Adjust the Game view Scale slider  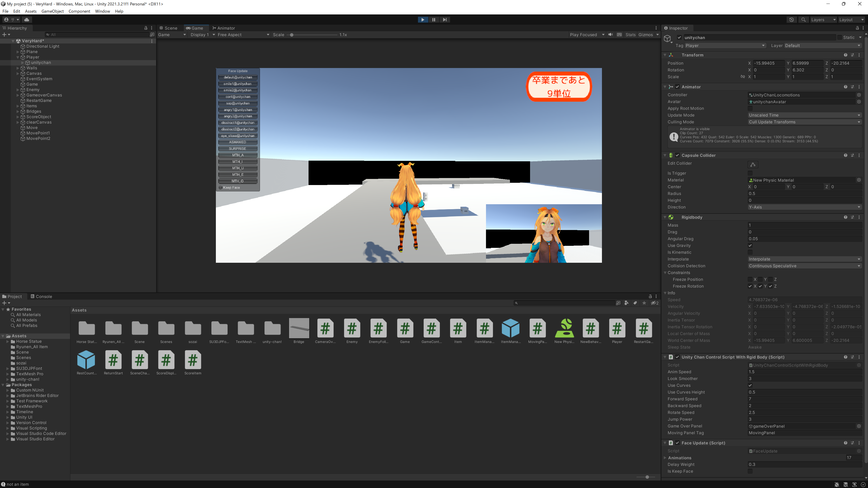292,35
